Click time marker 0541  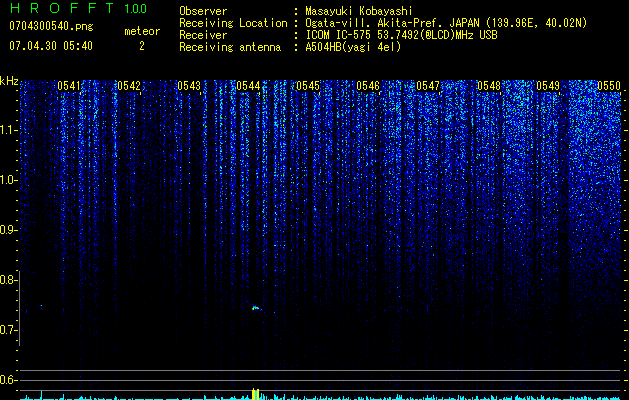click(x=69, y=86)
